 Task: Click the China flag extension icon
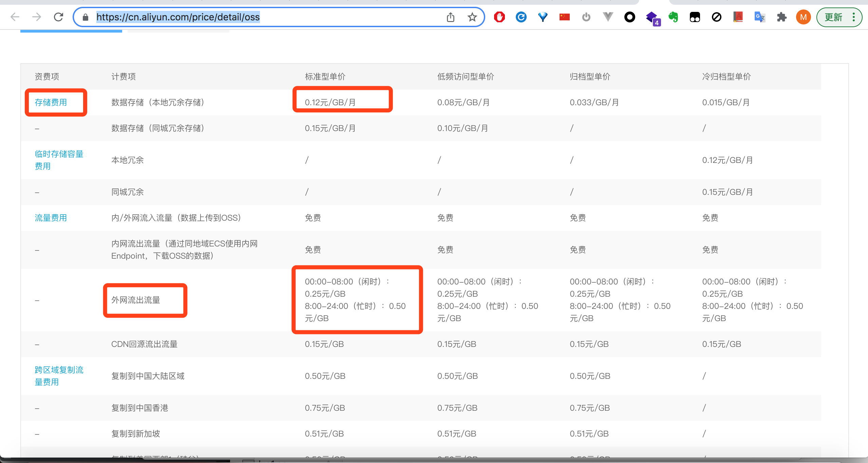pos(564,17)
